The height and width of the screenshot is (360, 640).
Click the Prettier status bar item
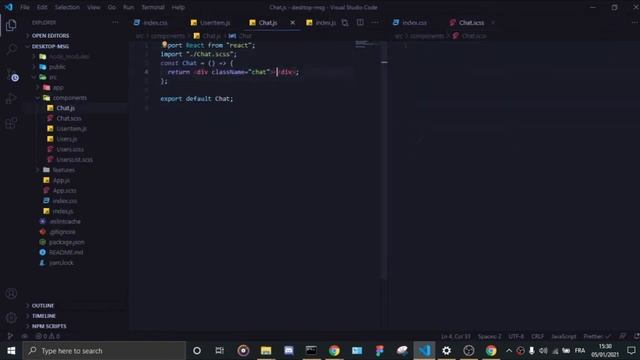pyautogui.click(x=596, y=336)
